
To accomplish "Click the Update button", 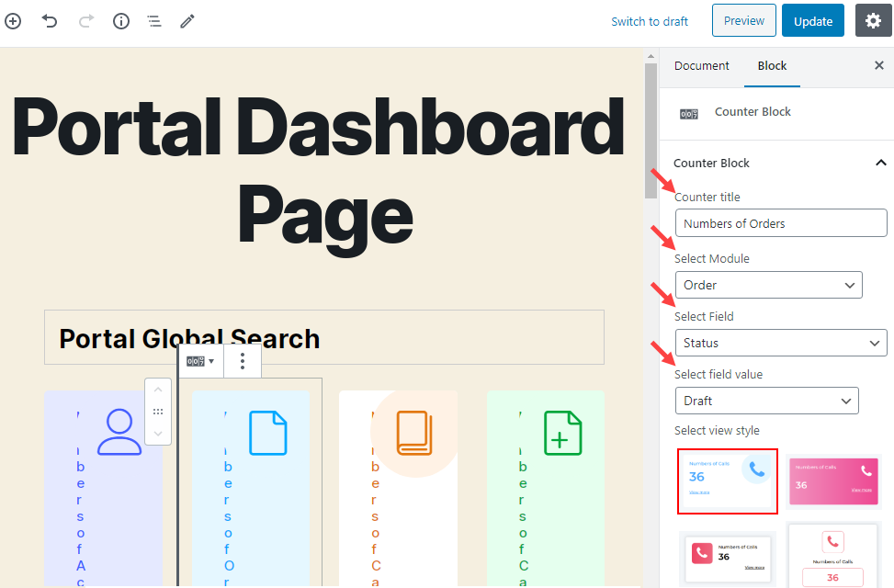I will tap(812, 21).
